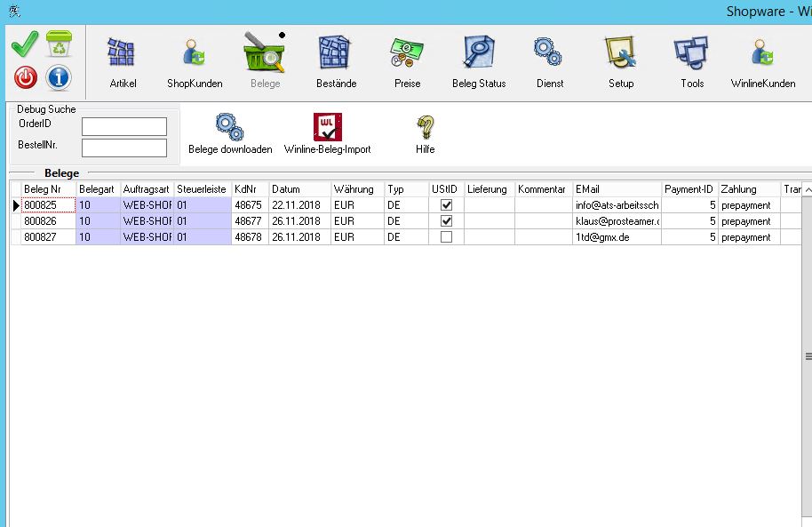The width and height of the screenshot is (812, 527).
Task: Open the ShopKunden module
Action: [195, 62]
